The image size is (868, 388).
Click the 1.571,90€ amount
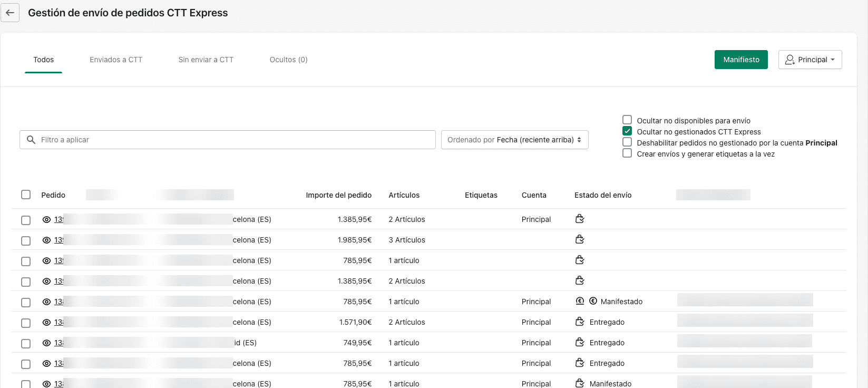(x=355, y=322)
